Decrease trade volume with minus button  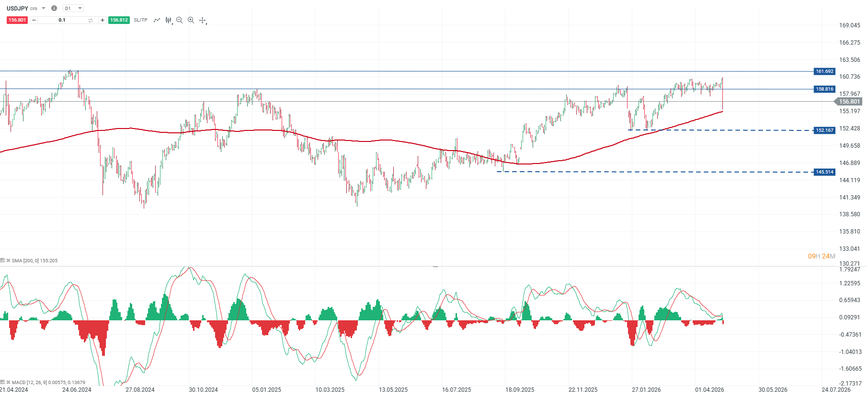[34, 20]
